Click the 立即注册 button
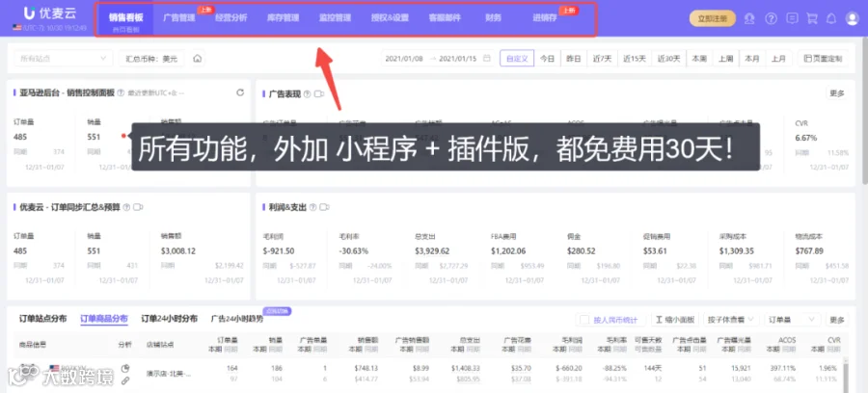 pos(713,18)
